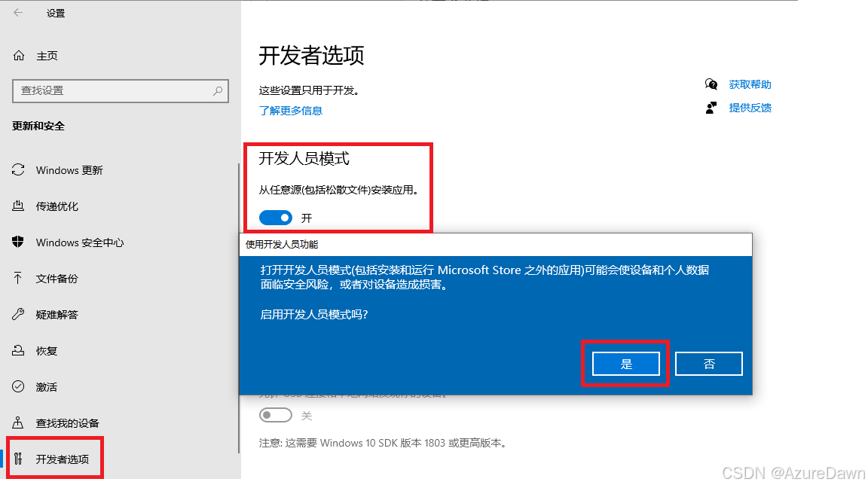This screenshot has height=488, width=868.
Task: Select the 恢复 recovery icon
Action: pyautogui.click(x=18, y=350)
